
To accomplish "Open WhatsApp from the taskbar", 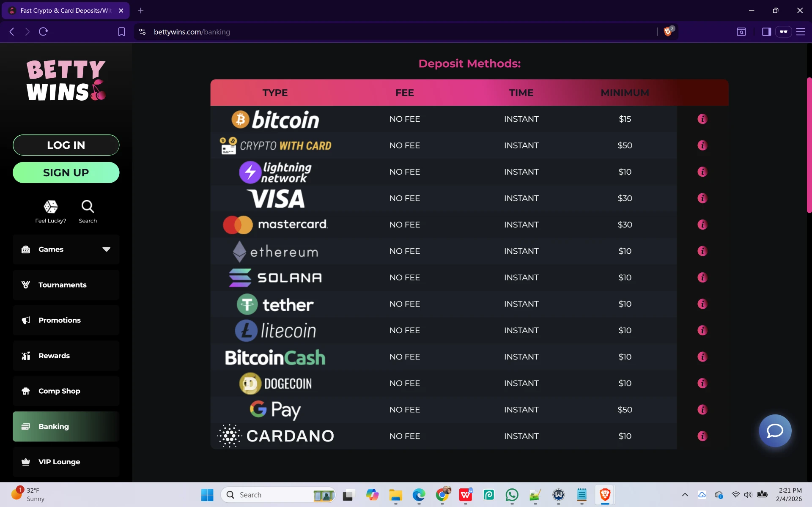I will [512, 495].
